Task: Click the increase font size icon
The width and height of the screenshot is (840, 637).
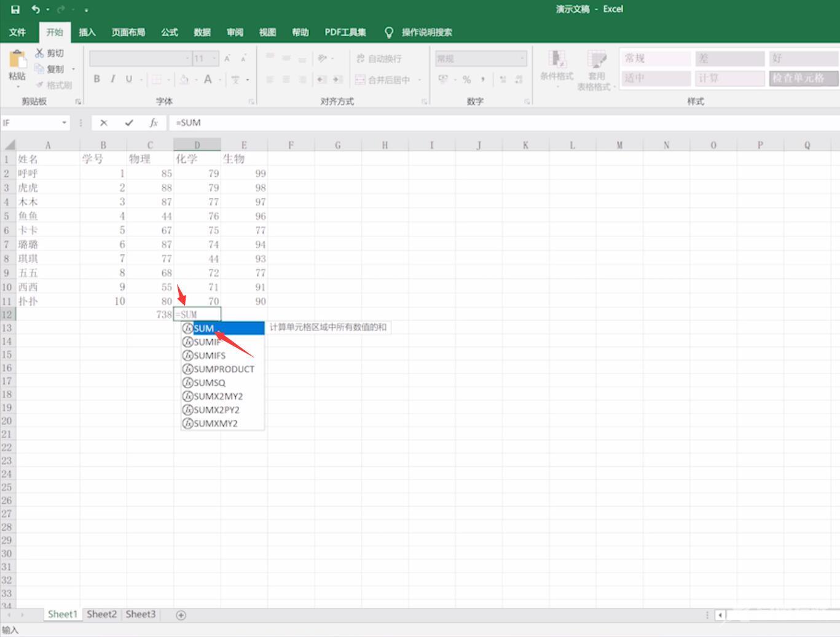Action: coord(227,58)
